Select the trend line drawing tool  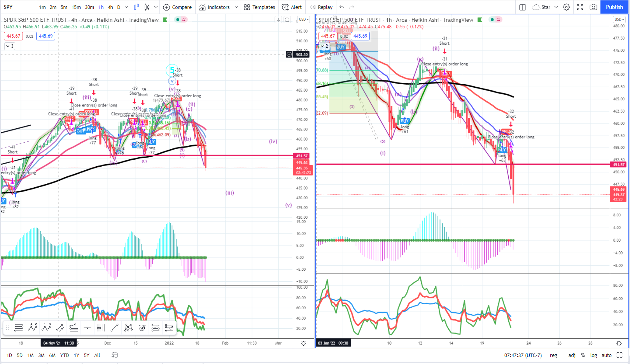[x=114, y=328]
